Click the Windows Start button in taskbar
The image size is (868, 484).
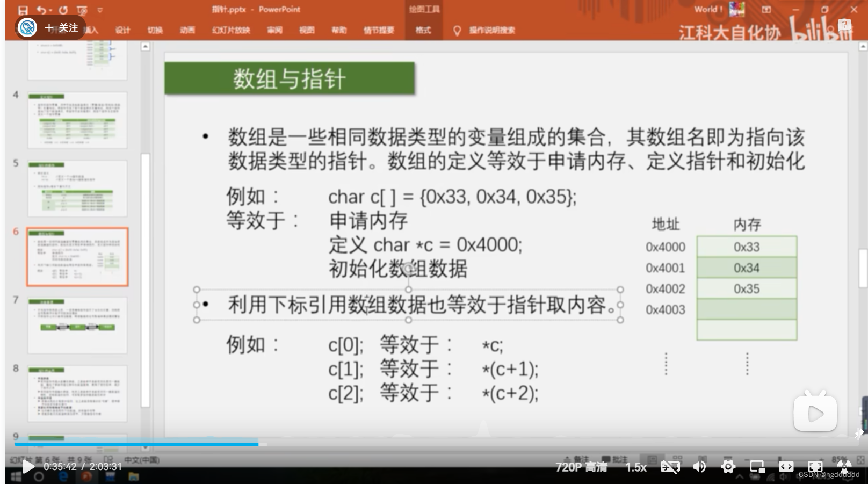(16, 477)
